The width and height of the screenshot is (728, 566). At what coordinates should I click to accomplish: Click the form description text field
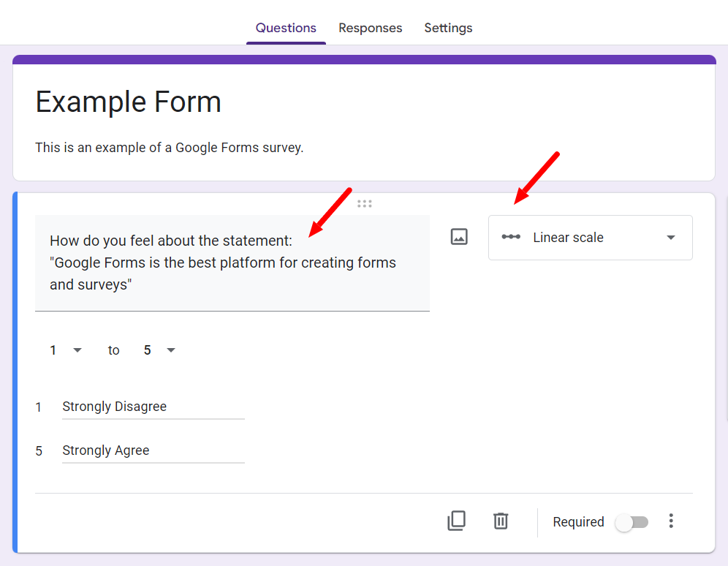169,148
